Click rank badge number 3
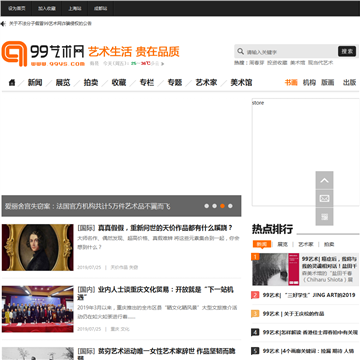Viewport: 360px width, 360px height. click(x=255, y=314)
